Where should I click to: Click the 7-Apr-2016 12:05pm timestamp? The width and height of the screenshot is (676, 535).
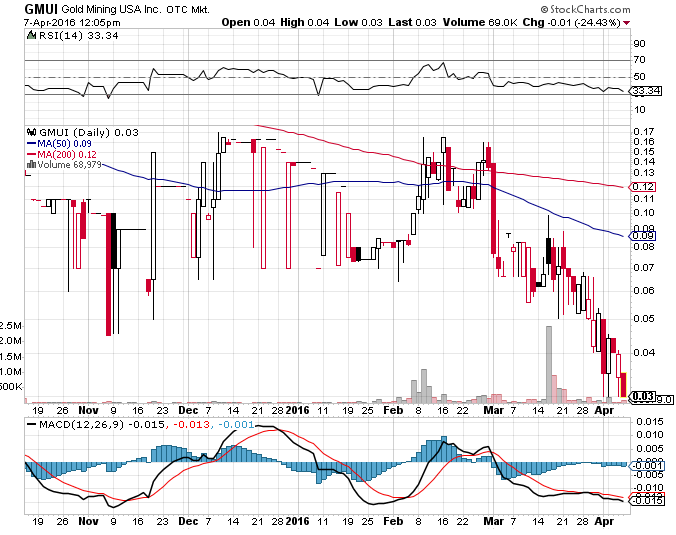pos(72,22)
